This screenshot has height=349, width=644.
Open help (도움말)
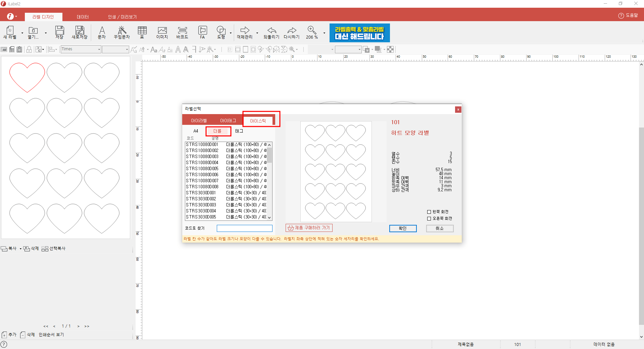point(628,15)
